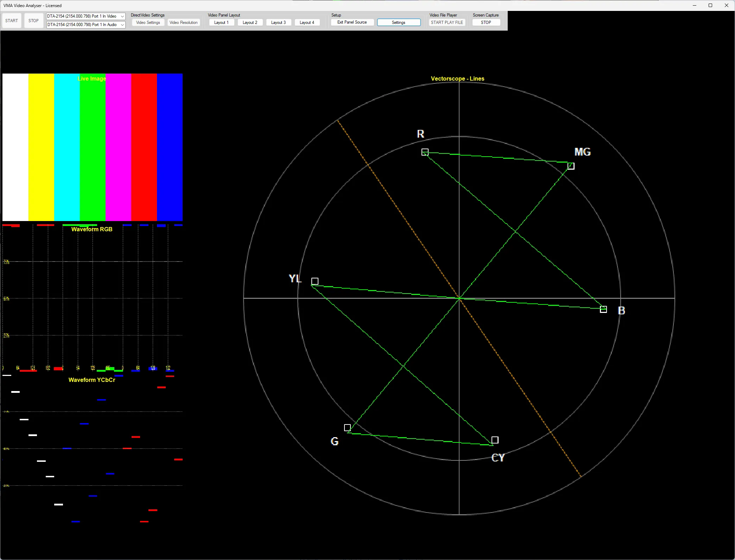Stop the Screen Capture

486,23
